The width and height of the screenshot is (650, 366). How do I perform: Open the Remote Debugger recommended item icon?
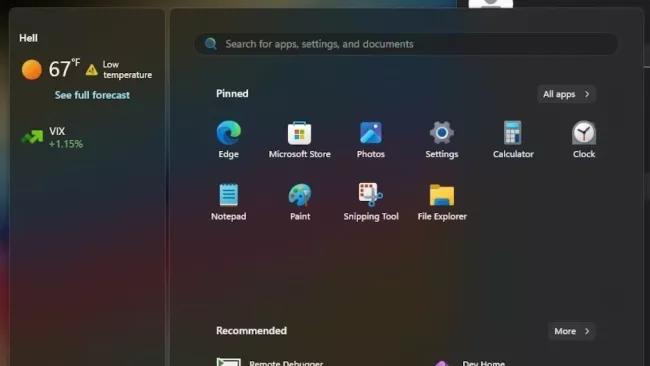click(x=228, y=362)
